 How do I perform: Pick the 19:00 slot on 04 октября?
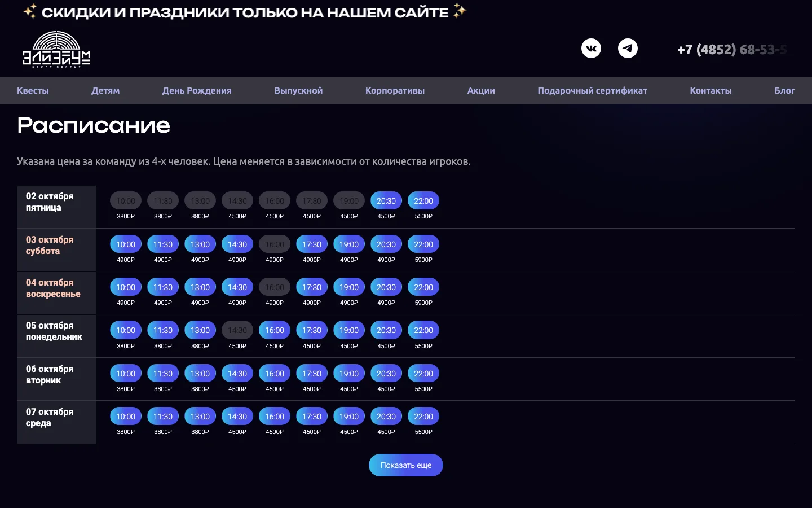[x=349, y=287]
